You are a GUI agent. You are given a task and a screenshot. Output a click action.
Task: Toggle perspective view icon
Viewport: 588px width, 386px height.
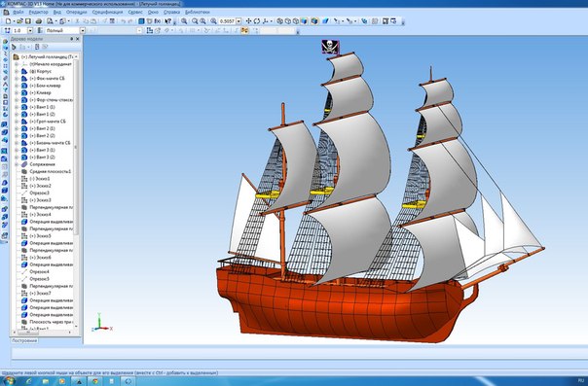pos(325,21)
